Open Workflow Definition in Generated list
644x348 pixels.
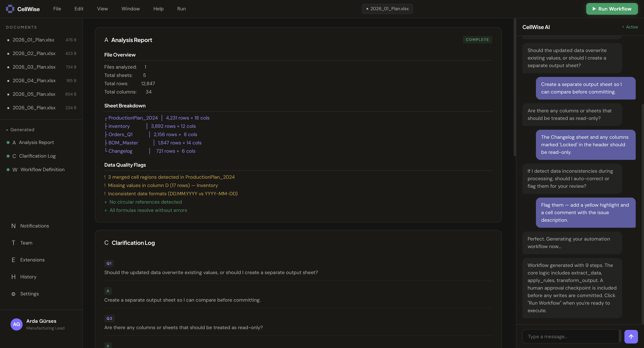click(42, 169)
